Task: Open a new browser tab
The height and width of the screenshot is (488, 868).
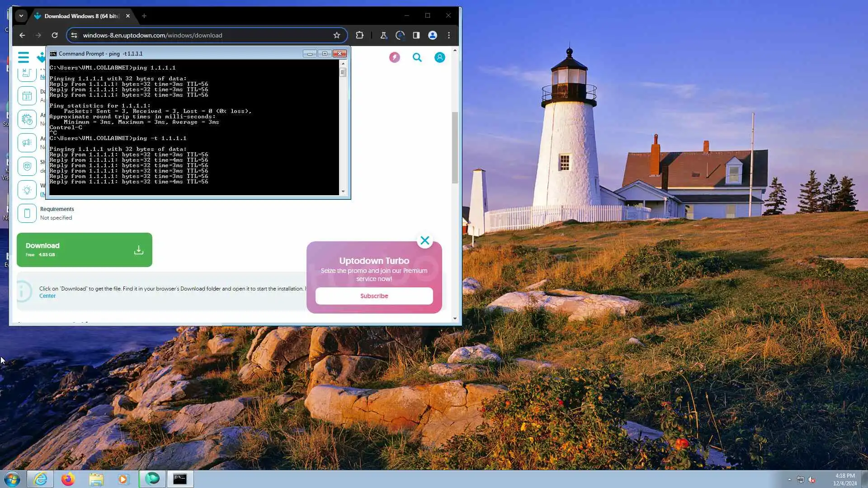Action: click(144, 16)
